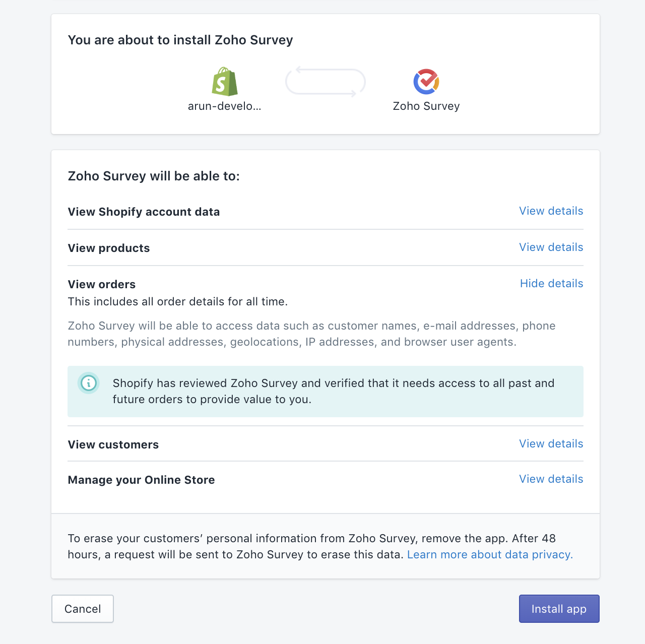Image resolution: width=645 pixels, height=644 pixels.
Task: Show details for View customers permission
Action: pos(551,444)
